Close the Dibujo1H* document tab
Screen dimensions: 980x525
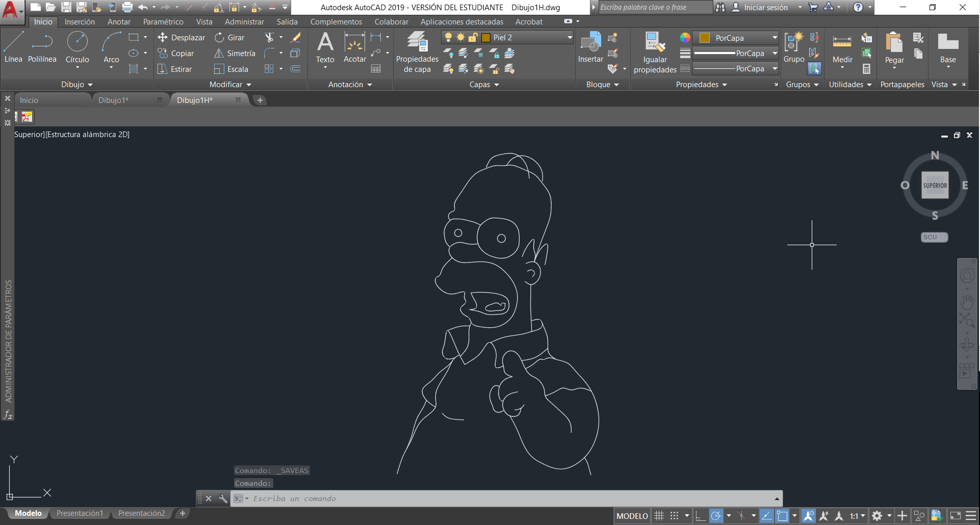[x=238, y=100]
